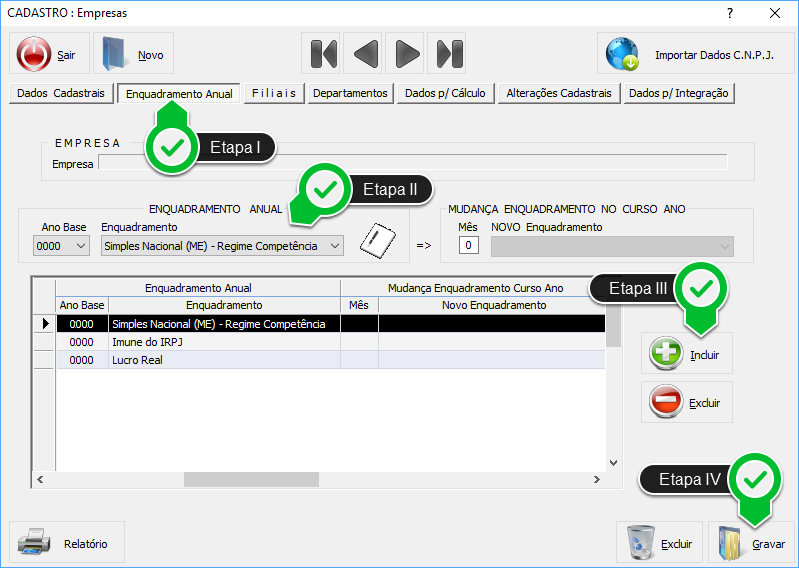Image resolution: width=799 pixels, height=568 pixels.
Task: Click the red Sair power button
Action: 49,54
